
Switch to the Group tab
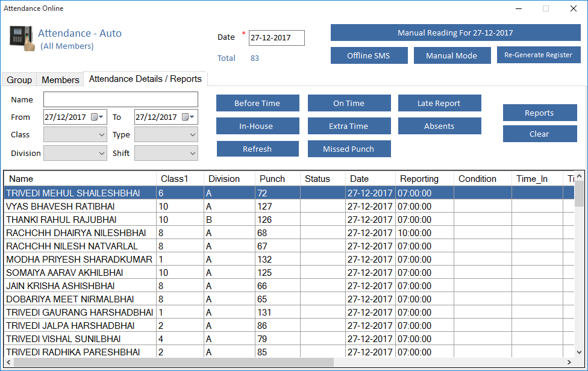click(x=19, y=79)
